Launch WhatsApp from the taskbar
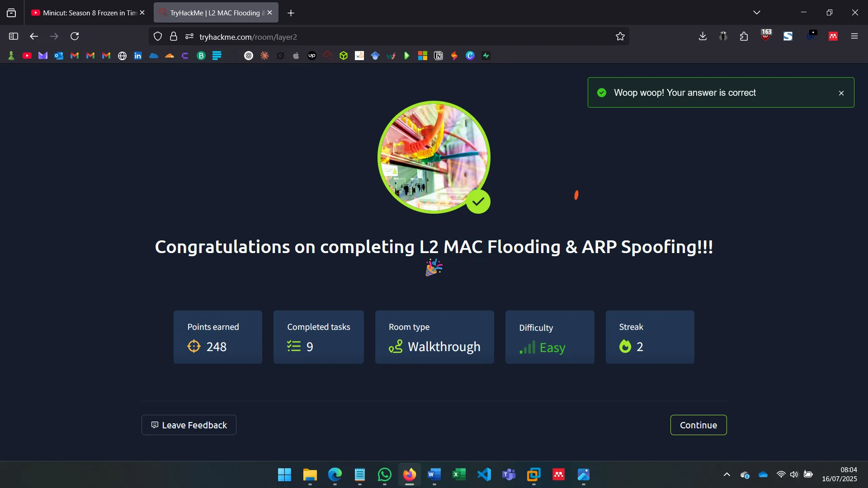Viewport: 868px width, 488px height. coord(384,475)
